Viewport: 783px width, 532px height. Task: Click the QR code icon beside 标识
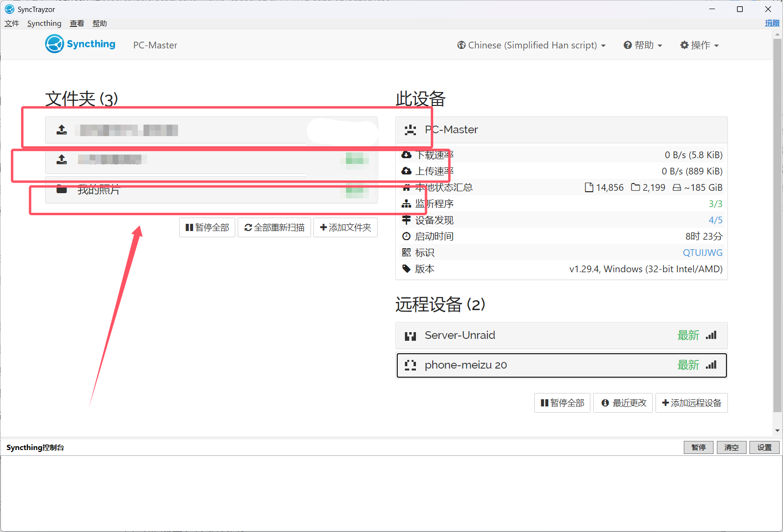point(406,253)
